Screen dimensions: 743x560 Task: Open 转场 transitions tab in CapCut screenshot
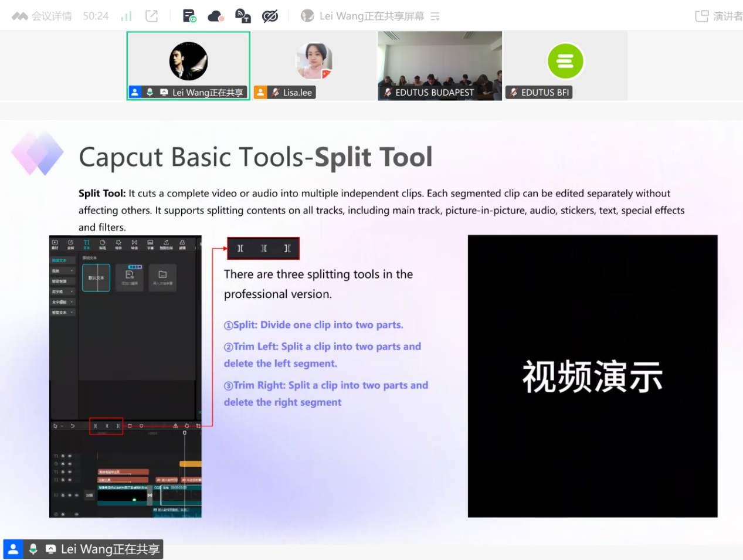tap(134, 244)
